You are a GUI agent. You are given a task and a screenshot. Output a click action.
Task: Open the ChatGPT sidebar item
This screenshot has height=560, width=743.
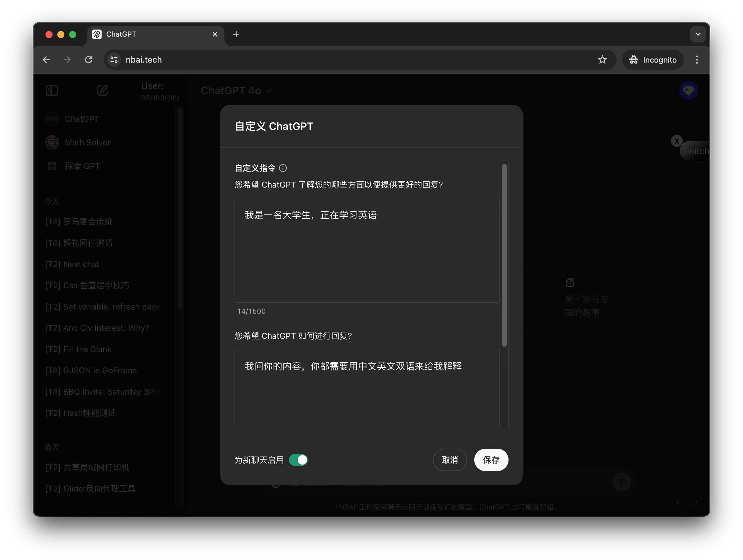[x=82, y=119]
